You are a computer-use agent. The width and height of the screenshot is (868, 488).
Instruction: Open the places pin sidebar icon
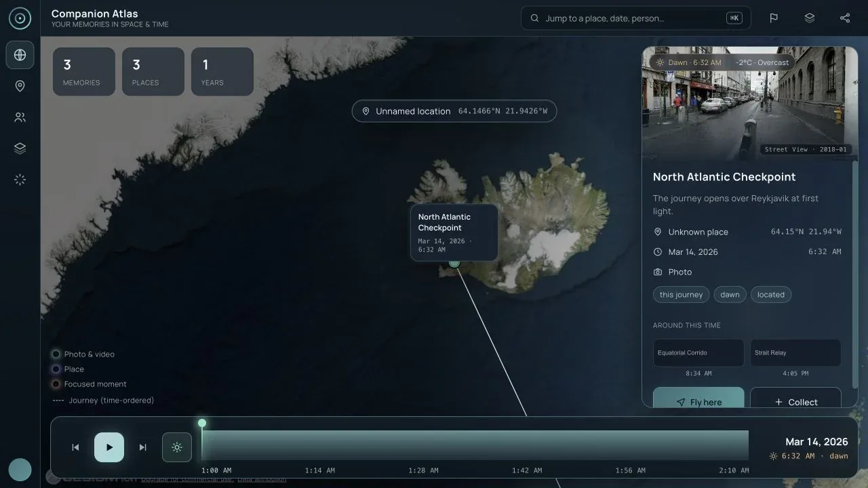tap(20, 86)
